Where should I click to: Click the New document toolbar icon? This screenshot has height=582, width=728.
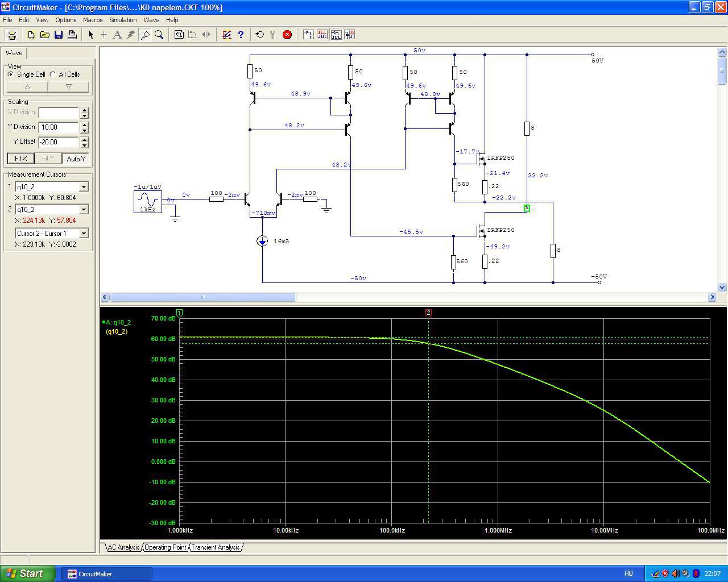(x=31, y=35)
